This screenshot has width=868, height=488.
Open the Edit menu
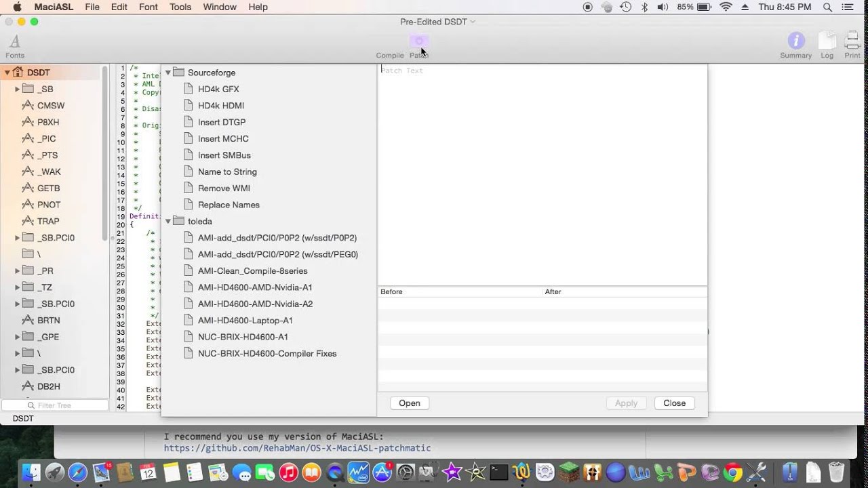(x=119, y=7)
